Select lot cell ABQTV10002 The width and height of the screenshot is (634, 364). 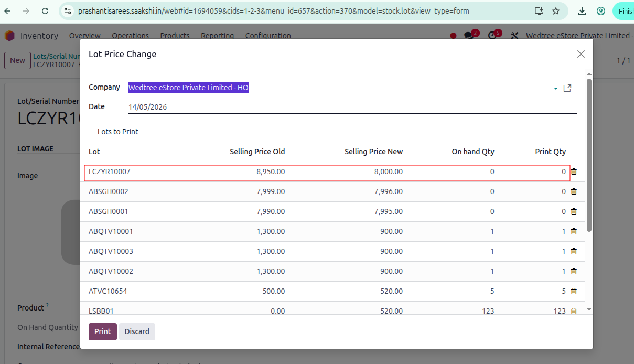point(111,271)
